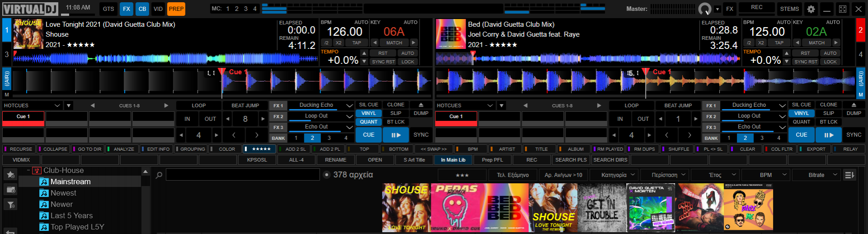The width and height of the screenshot is (868, 234).
Task: Toggle the search options radio dot
Action: [x=327, y=175]
